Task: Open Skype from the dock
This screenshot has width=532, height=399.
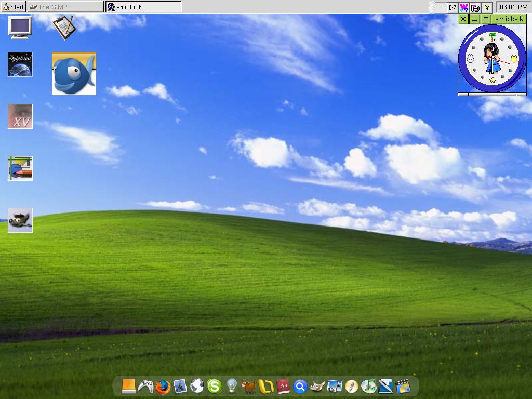Action: click(214, 387)
